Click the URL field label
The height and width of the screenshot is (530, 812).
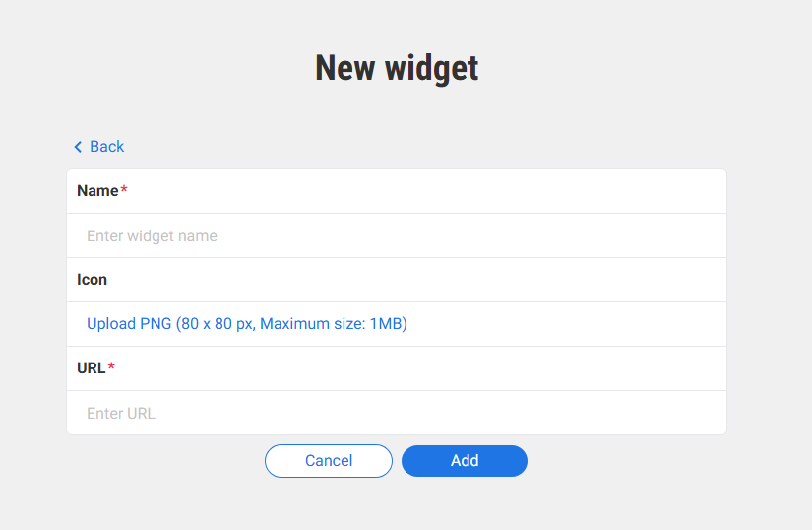pos(91,368)
